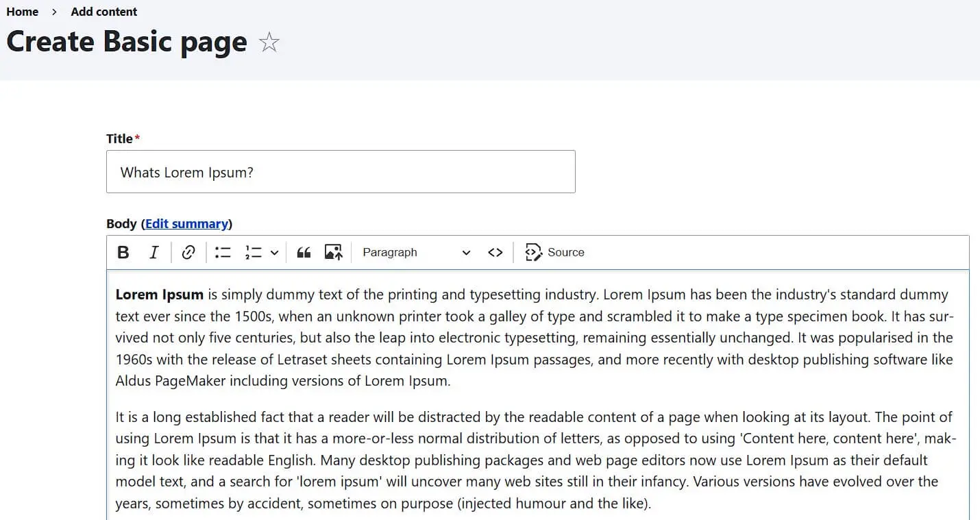Click the bolded Lorem Ipsum text
This screenshot has height=520, width=980.
tap(158, 294)
